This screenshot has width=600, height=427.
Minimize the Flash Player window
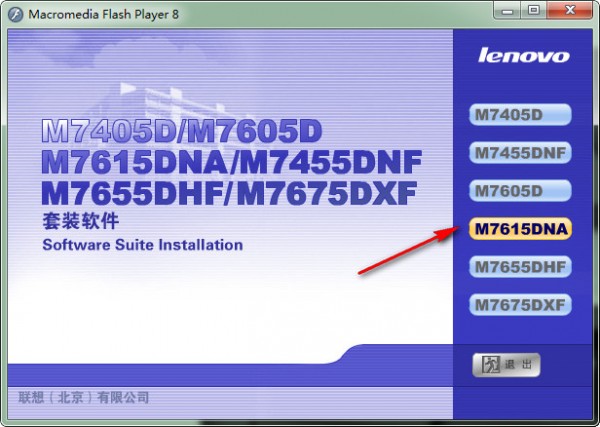(507, 10)
